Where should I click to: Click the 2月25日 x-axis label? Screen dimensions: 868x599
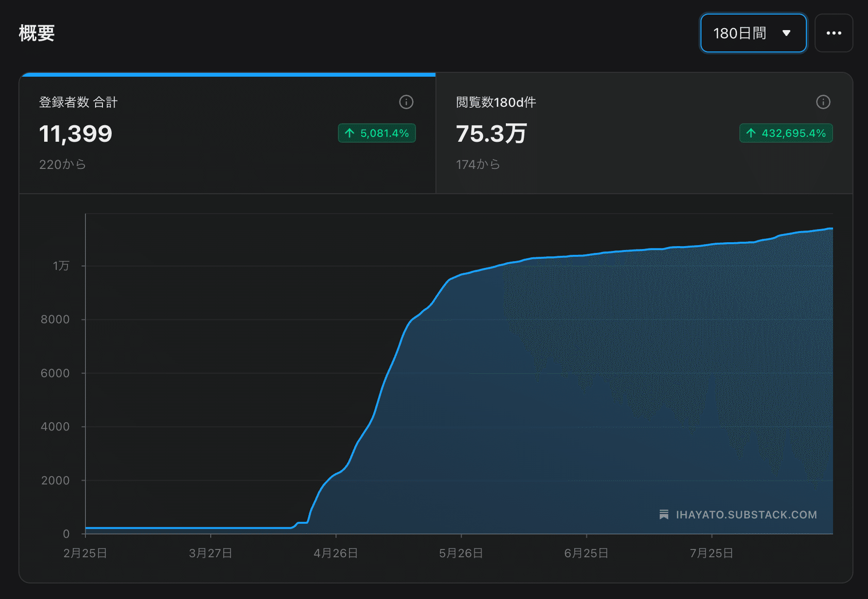coord(85,553)
